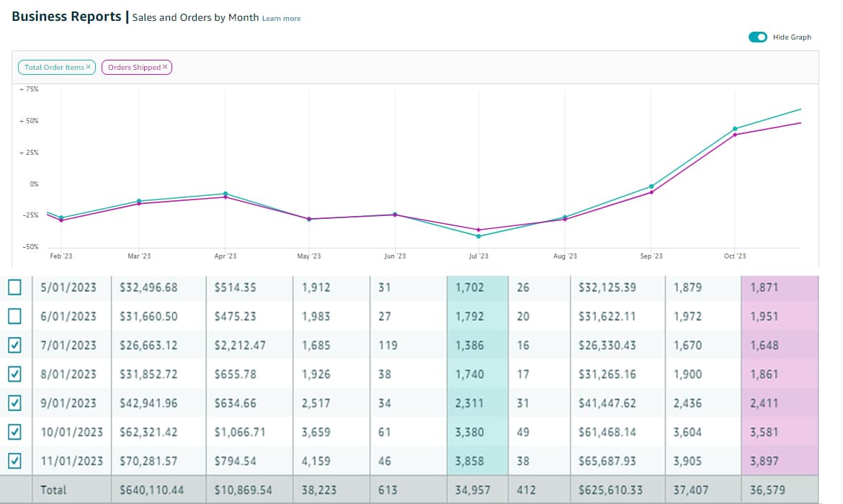Select the pink 3,897 orders shipped cell
The width and height of the screenshot is (843, 504).
tap(764, 461)
